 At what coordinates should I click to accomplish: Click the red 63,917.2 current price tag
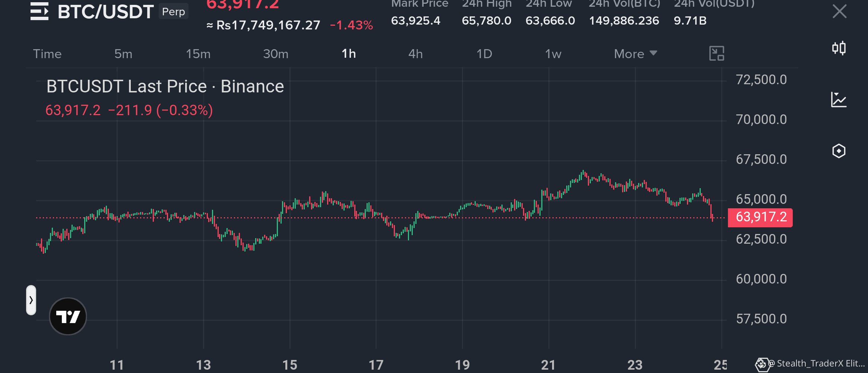760,217
